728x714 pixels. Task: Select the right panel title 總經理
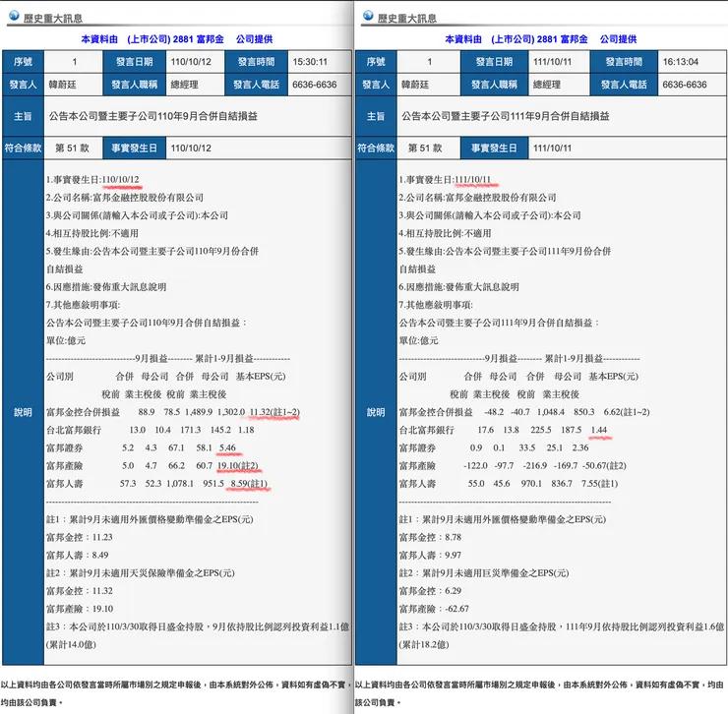(546, 85)
